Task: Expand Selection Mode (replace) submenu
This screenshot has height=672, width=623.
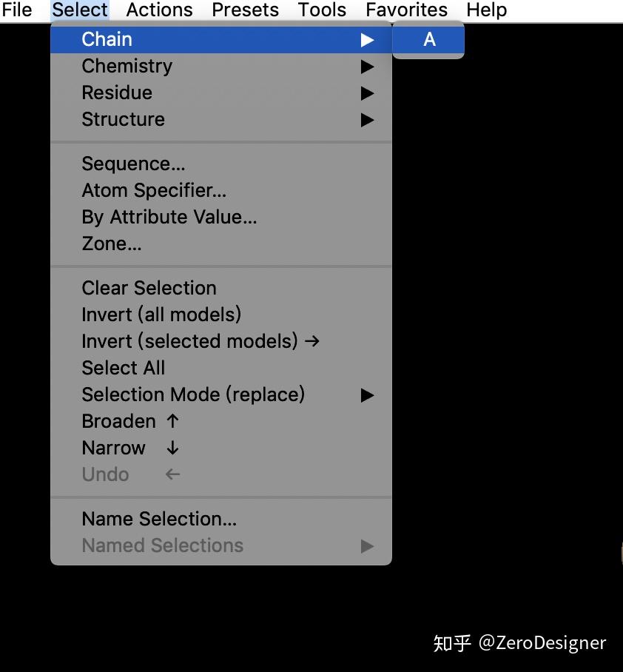Action: pyautogui.click(x=193, y=395)
